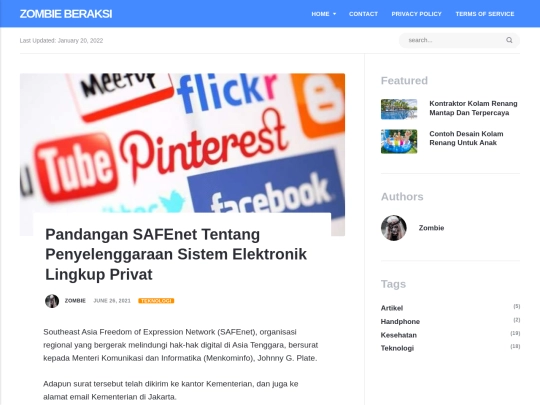
Task: Open the Kontraktor Kolam Renang Mantap article
Action: (473, 108)
